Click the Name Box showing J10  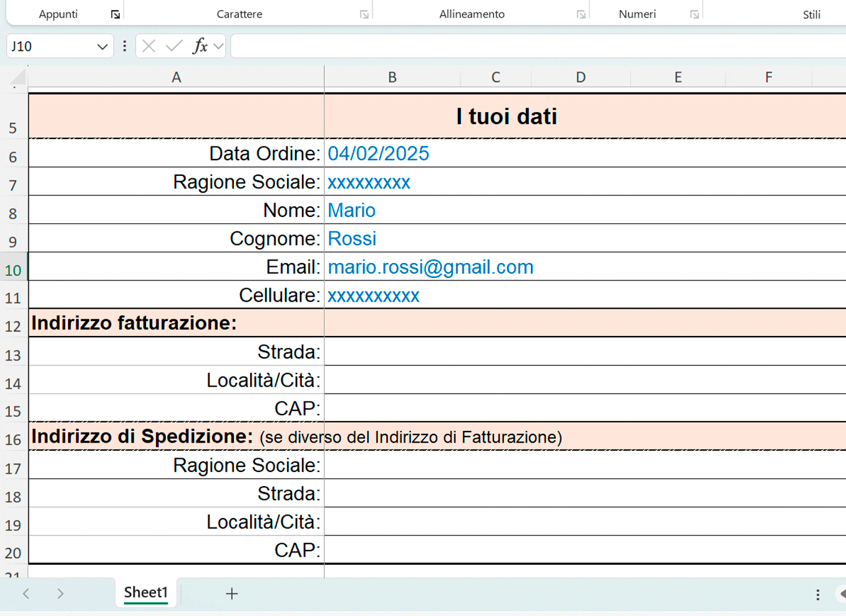(51, 46)
